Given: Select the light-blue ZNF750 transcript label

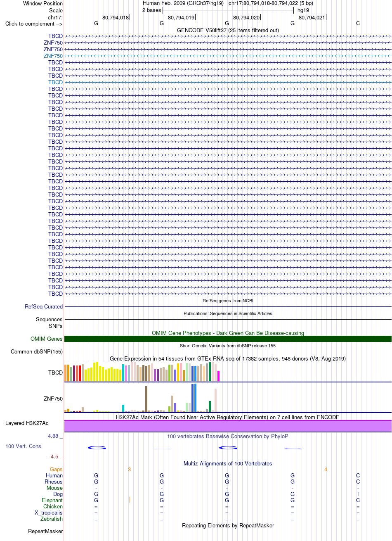Looking at the screenshot, I should click(53, 56).
